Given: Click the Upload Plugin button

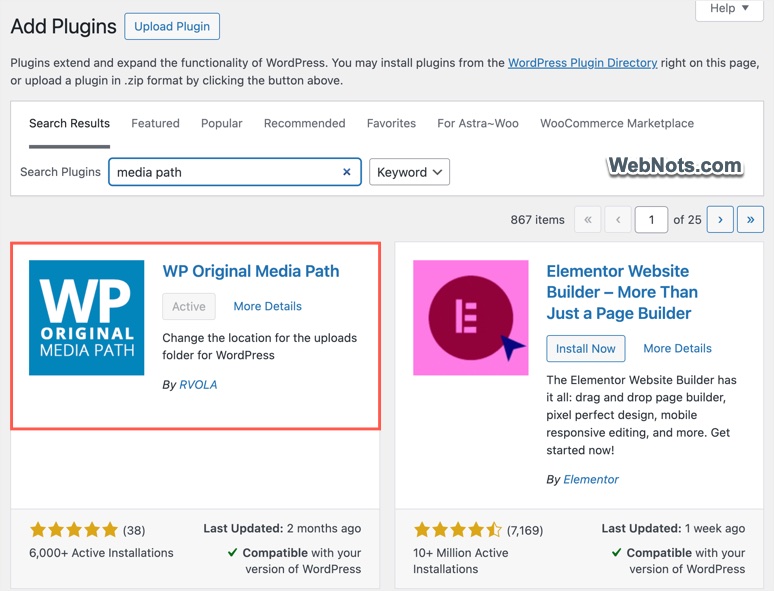Looking at the screenshot, I should [x=172, y=27].
